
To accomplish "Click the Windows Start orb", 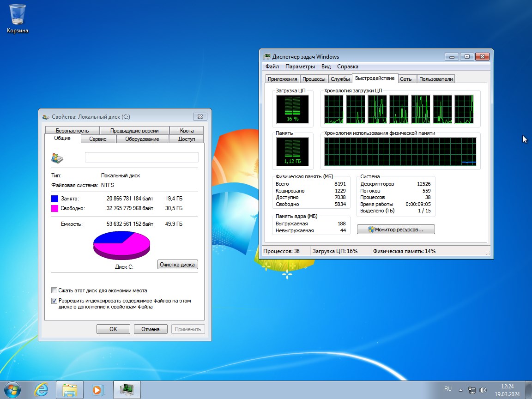I will click(x=12, y=389).
